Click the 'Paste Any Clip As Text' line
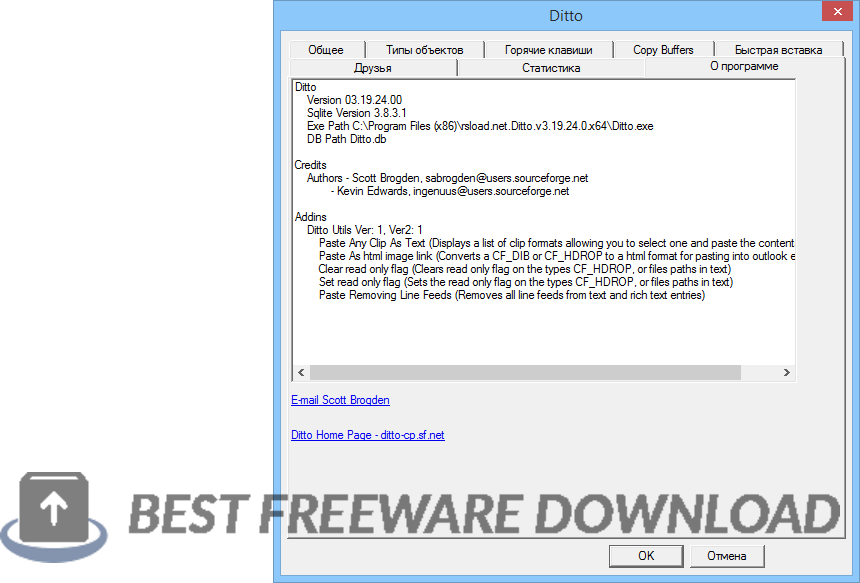This screenshot has width=860, height=583. click(x=556, y=243)
